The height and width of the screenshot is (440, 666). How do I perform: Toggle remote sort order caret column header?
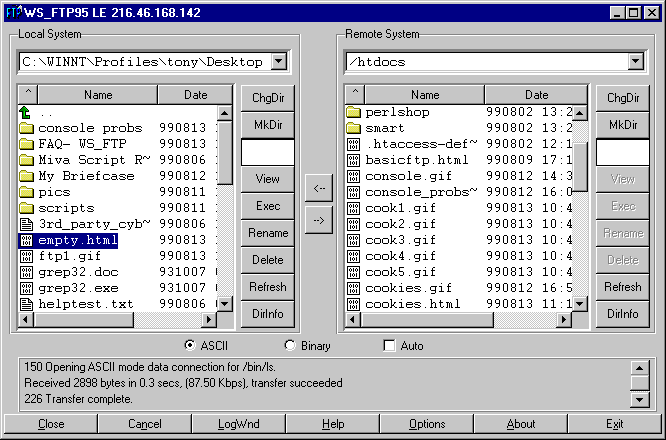[355, 94]
